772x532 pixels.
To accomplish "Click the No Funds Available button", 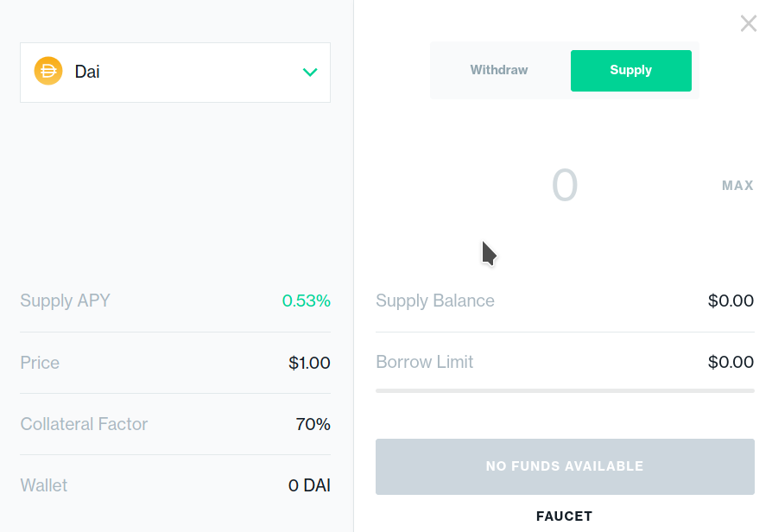I will (565, 466).
